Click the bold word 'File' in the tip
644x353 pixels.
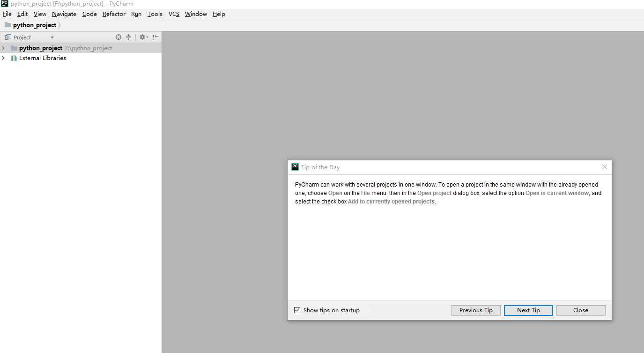pyautogui.click(x=365, y=193)
